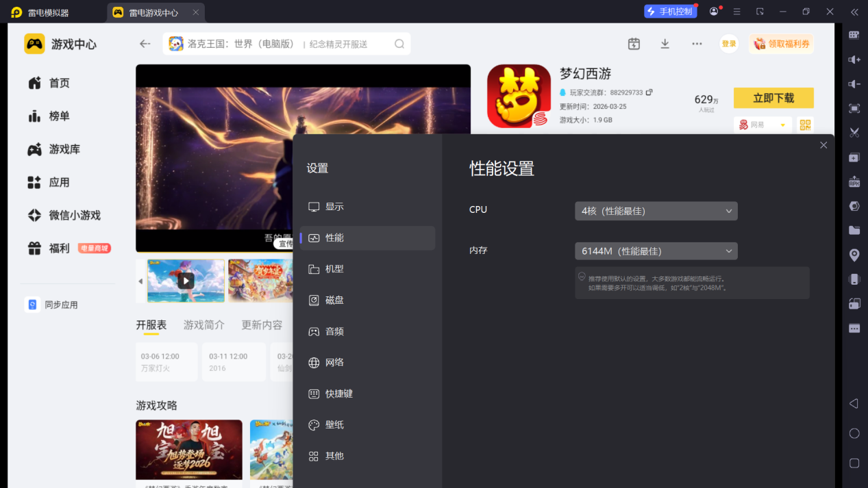Viewport: 868px width, 488px height.
Task: Switch to the 游戏简介 tab
Action: click(x=203, y=325)
